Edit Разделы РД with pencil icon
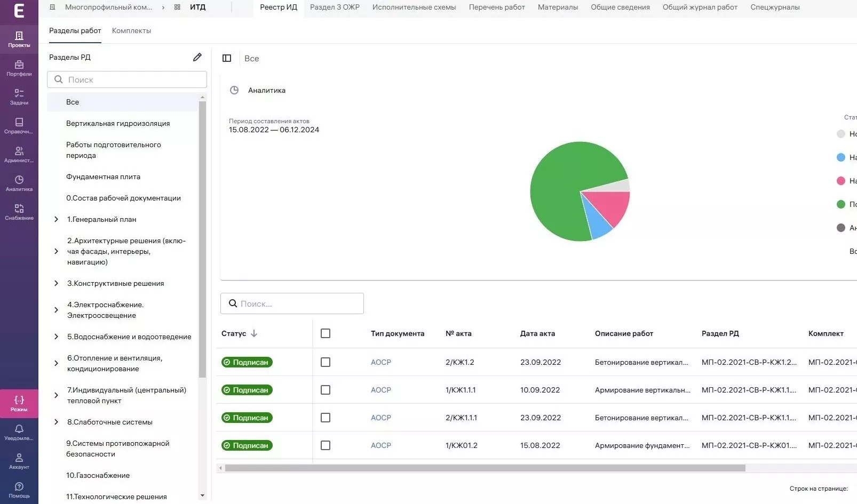857x504 pixels. [197, 57]
